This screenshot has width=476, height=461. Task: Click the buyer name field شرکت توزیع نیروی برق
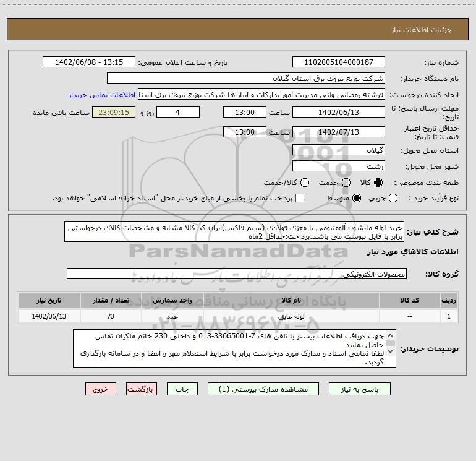(x=246, y=79)
